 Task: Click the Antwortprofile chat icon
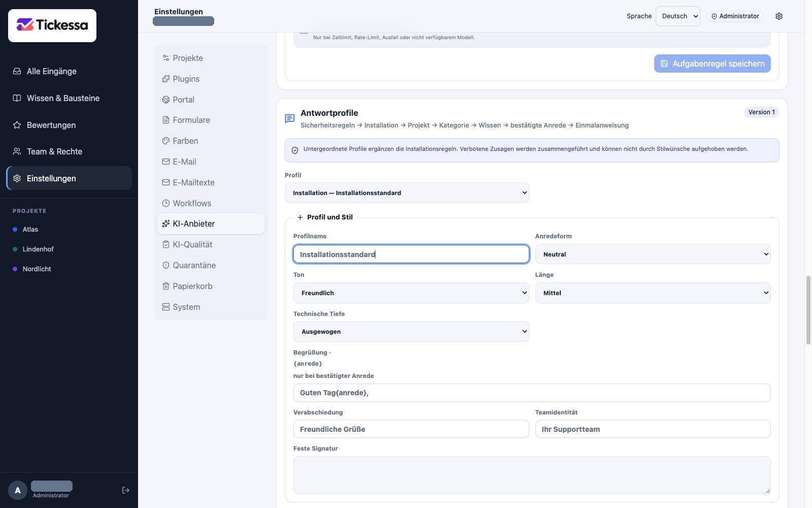290,119
